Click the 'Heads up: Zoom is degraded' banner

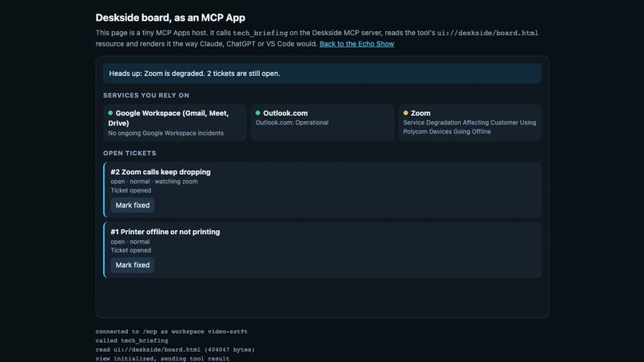(x=323, y=74)
